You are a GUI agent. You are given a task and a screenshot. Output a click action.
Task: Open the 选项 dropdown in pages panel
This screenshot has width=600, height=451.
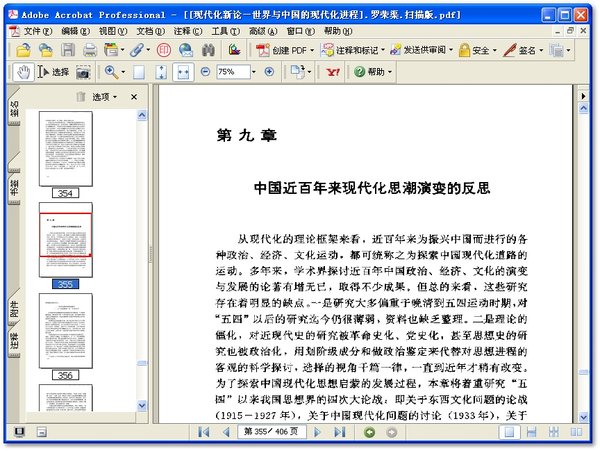(x=104, y=97)
